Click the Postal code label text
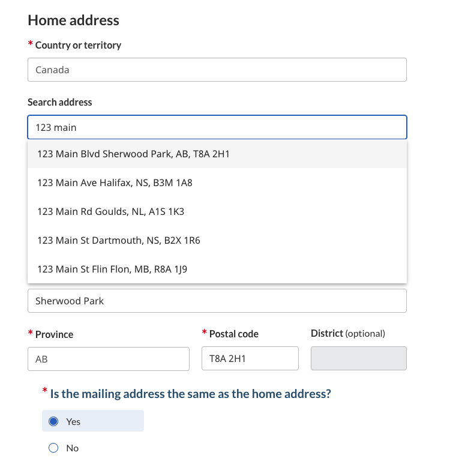Screen dimensions: 471x476 [x=233, y=334]
